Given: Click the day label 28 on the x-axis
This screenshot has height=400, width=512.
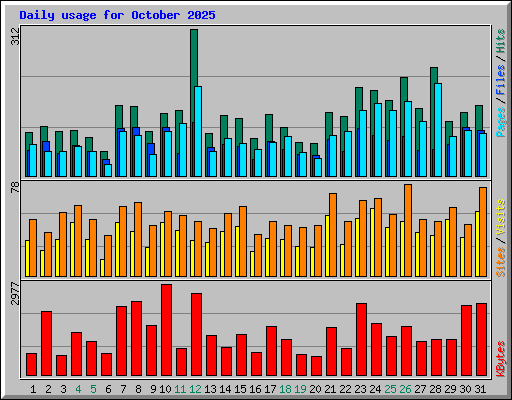Looking at the screenshot, I should click(x=435, y=389).
